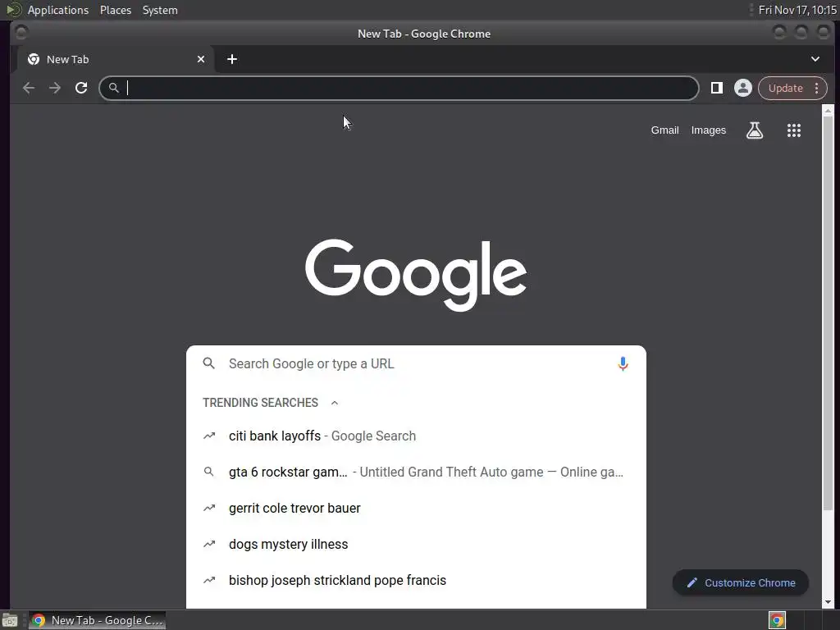Open Search Labs flask icon

[x=755, y=130]
